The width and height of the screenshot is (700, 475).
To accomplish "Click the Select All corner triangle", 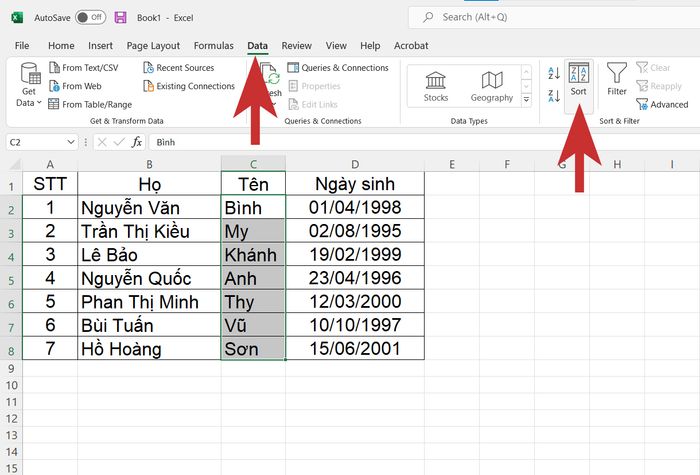I will click(15, 164).
